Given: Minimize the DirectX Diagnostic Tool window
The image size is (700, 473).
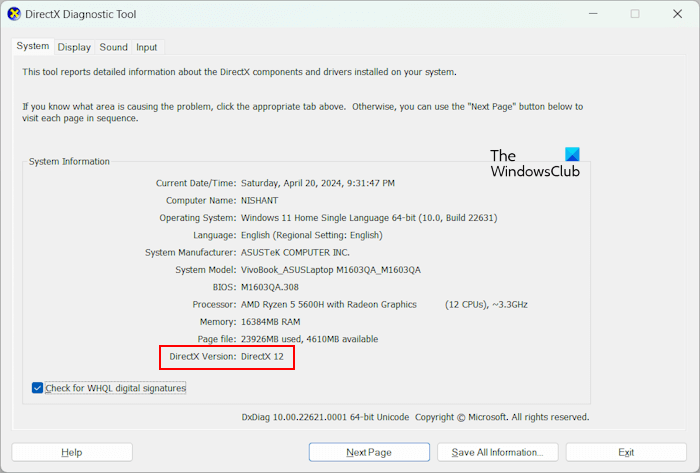Looking at the screenshot, I should (x=587, y=14).
